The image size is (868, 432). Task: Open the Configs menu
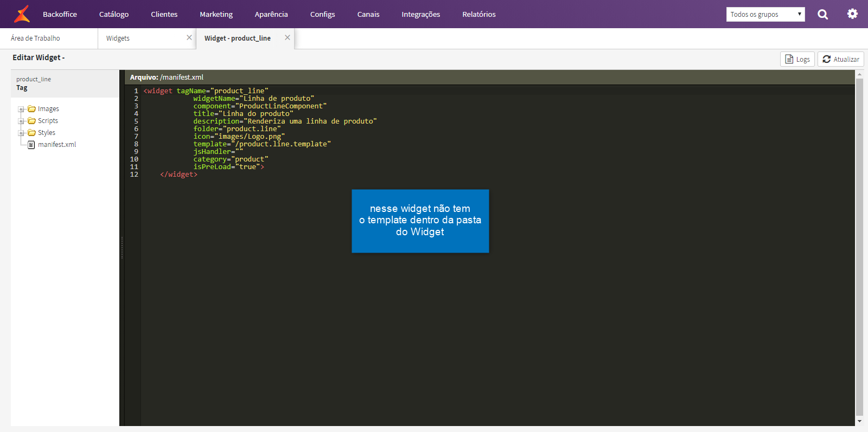tap(322, 15)
